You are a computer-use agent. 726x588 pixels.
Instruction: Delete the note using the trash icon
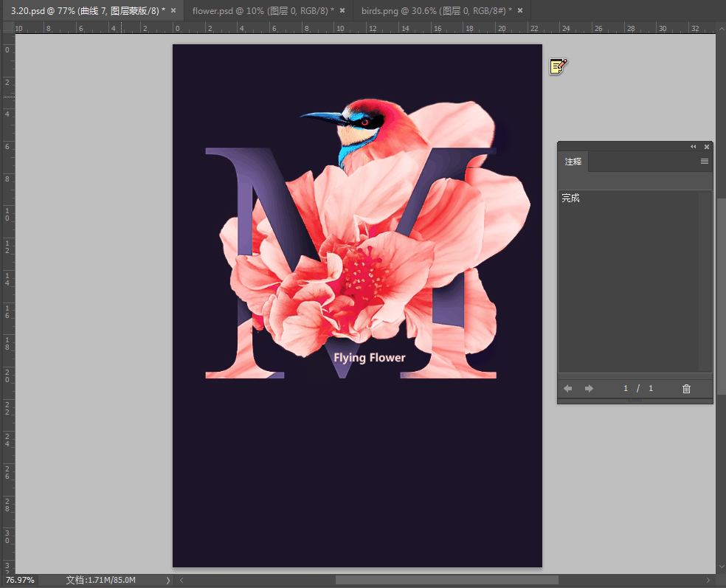[686, 389]
